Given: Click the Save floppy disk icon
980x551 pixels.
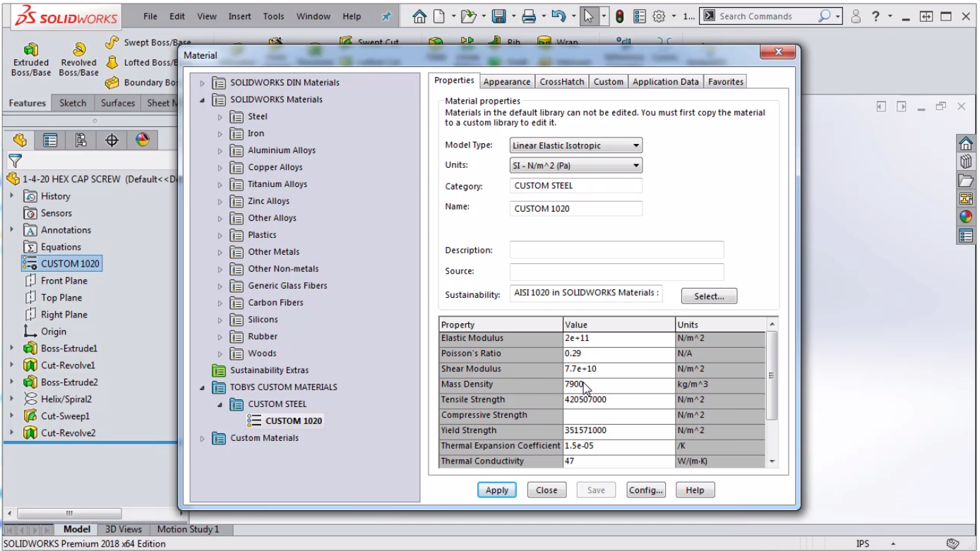Looking at the screenshot, I should pos(498,16).
